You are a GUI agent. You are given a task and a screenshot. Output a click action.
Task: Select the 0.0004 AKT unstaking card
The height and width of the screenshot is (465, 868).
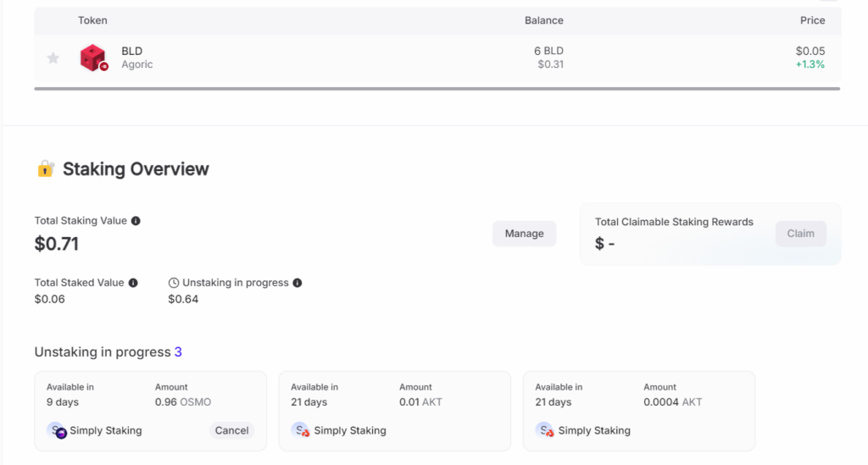pyautogui.click(x=638, y=411)
